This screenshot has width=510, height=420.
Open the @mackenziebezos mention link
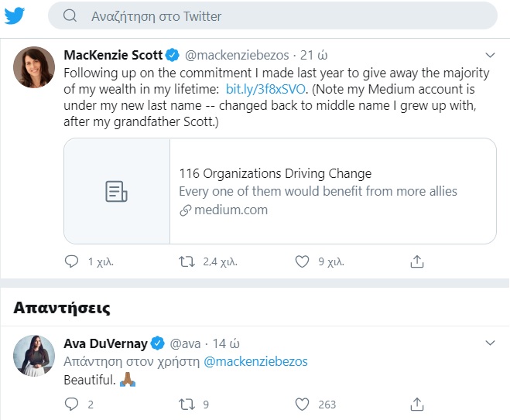[x=255, y=362]
